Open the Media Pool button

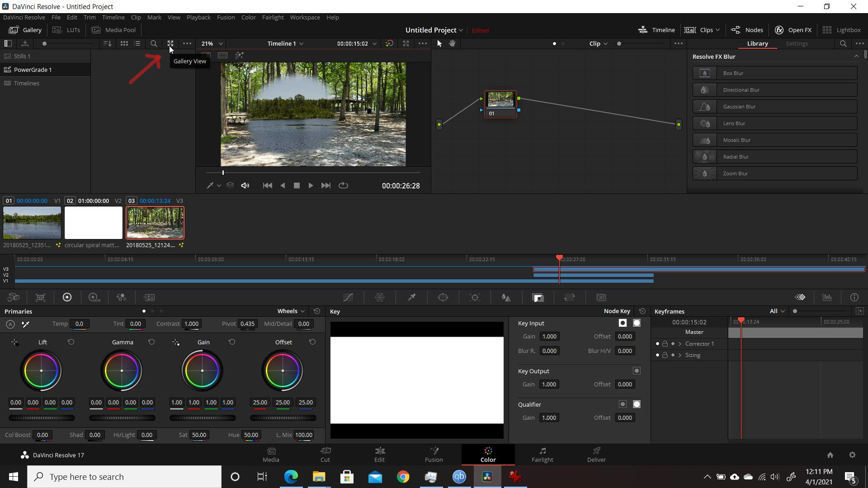pos(113,30)
